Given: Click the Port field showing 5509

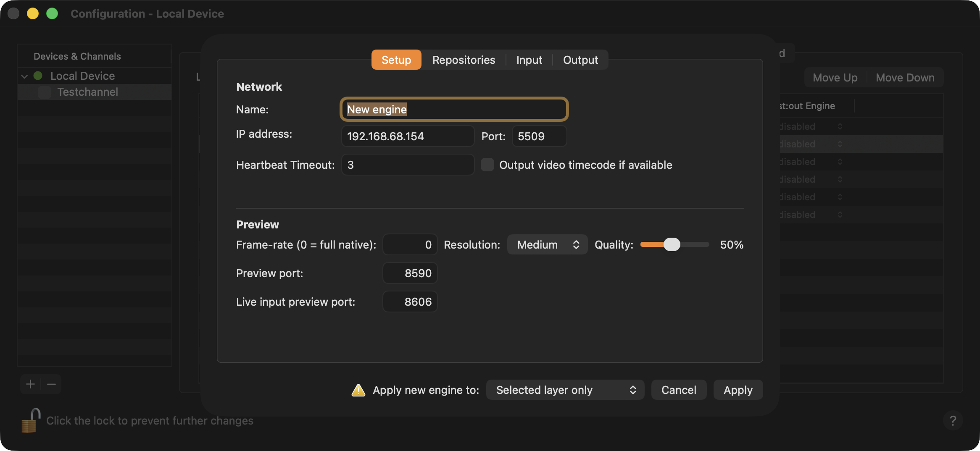Looking at the screenshot, I should click(539, 136).
